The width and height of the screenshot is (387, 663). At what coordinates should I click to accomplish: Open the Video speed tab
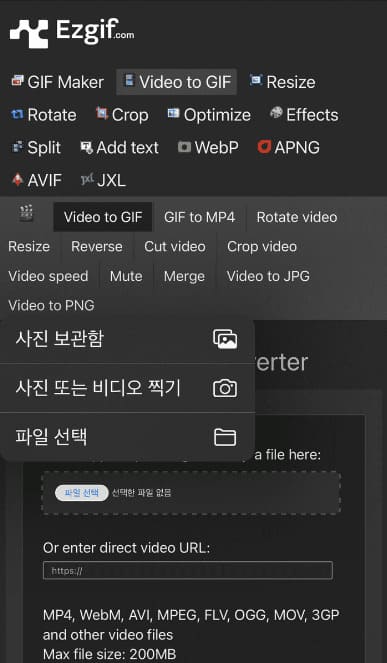point(48,276)
